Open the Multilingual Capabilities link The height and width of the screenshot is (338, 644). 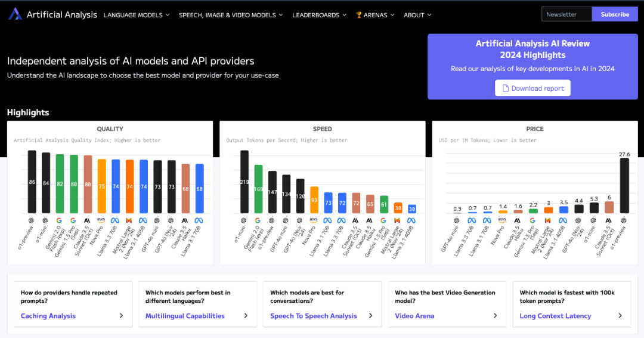[185, 316]
